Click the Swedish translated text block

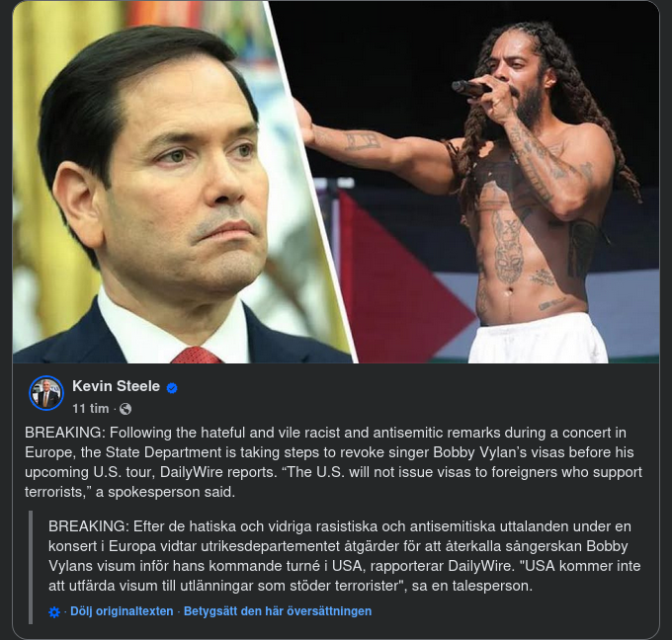click(x=345, y=556)
